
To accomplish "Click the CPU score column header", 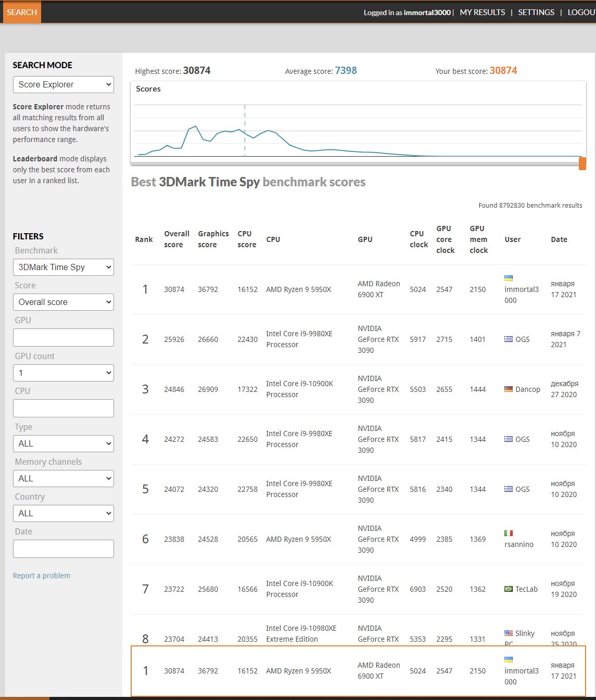I will pos(247,239).
